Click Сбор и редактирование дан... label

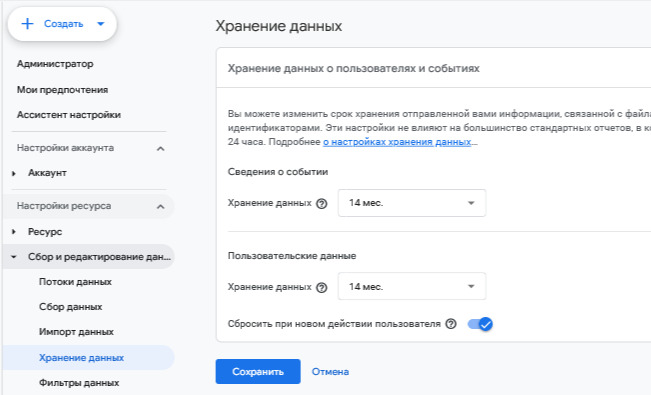pos(100,257)
